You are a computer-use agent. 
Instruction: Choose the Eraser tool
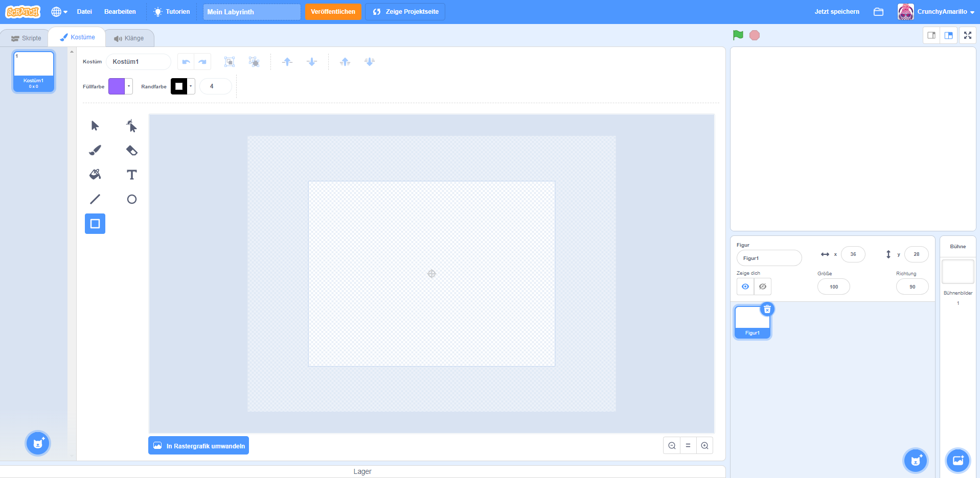click(132, 150)
